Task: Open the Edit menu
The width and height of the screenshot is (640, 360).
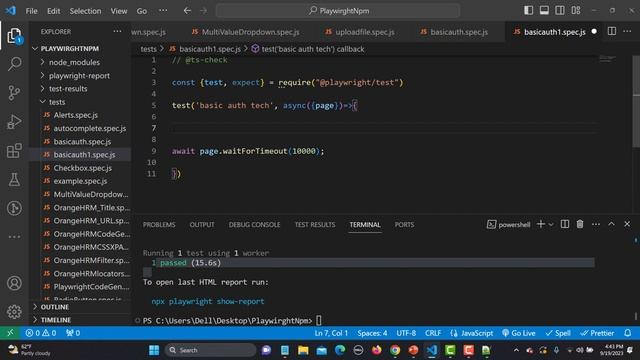Action: coord(53,11)
